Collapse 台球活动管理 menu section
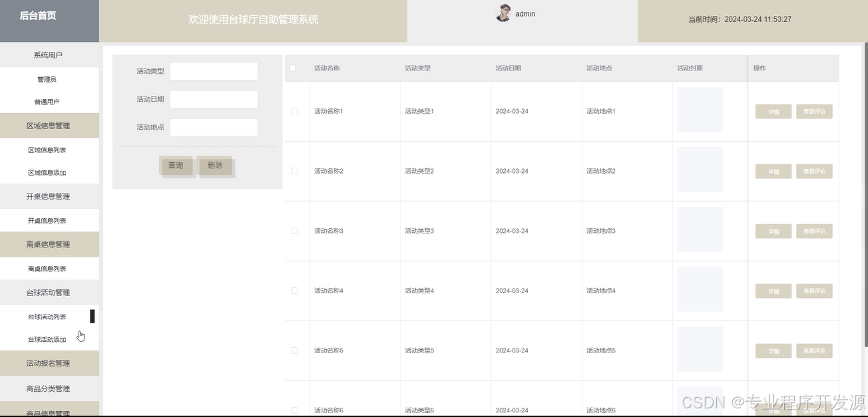Screen dimensions: 868x417 tap(49, 293)
